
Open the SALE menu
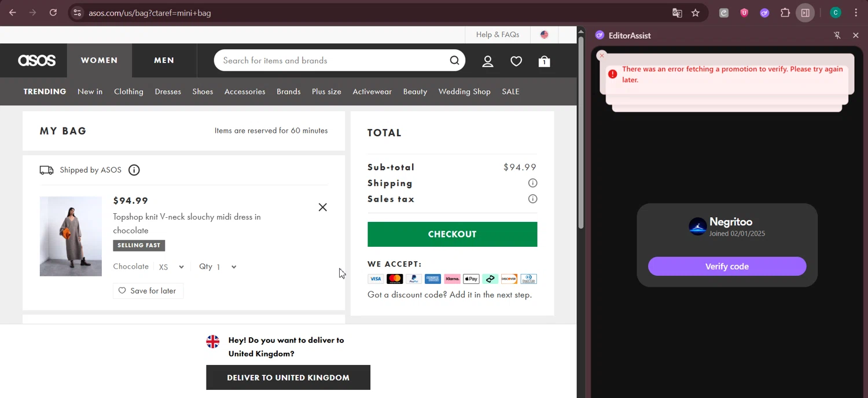(x=510, y=92)
